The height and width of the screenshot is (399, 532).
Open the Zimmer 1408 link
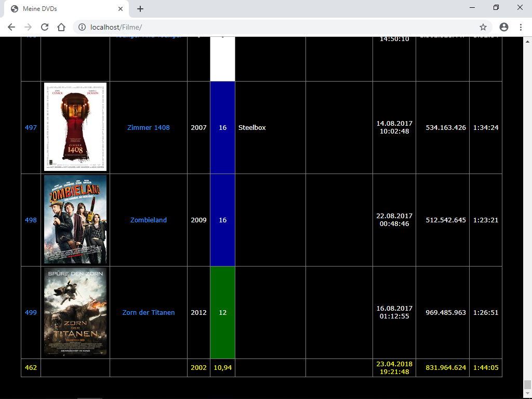point(148,127)
